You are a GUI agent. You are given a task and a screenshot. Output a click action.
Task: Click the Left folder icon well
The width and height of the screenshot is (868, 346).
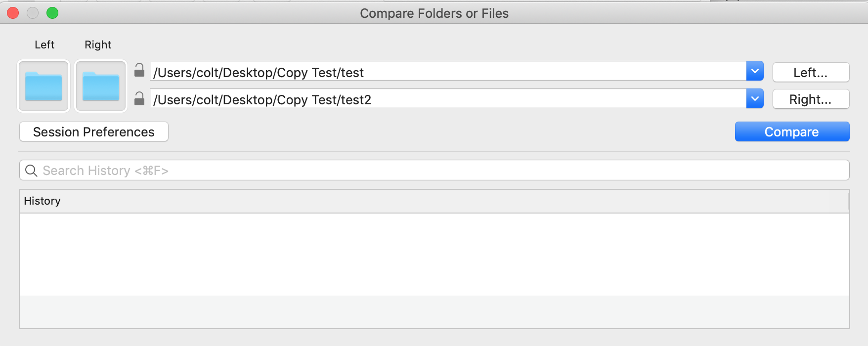43,86
